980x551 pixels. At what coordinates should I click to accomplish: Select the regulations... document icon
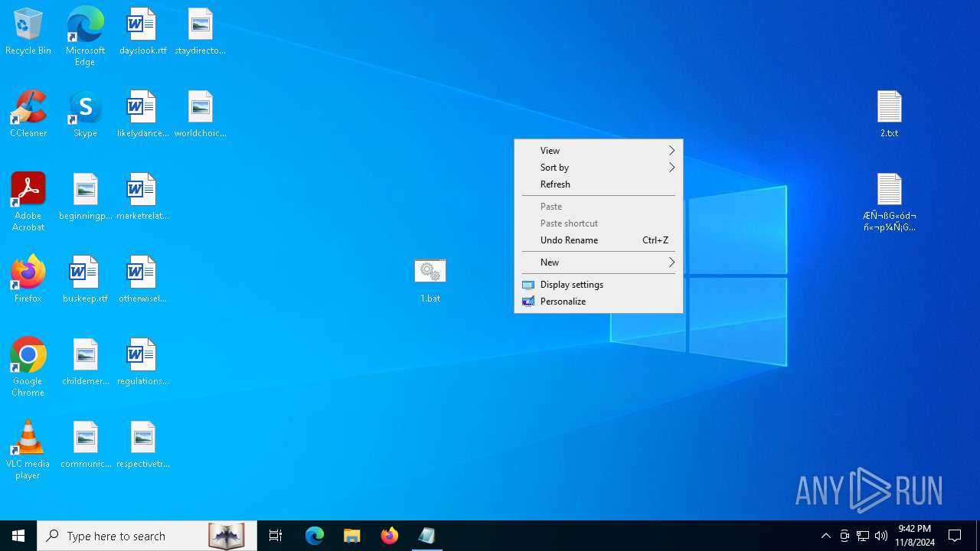(x=142, y=363)
